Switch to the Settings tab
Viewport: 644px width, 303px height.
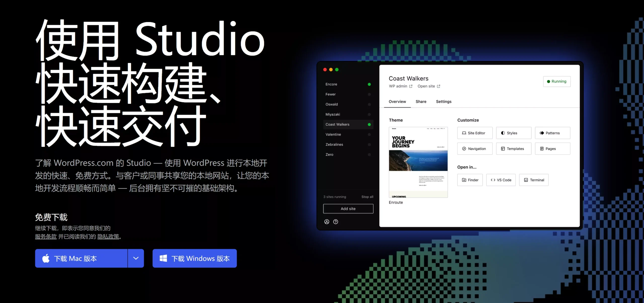(x=444, y=102)
